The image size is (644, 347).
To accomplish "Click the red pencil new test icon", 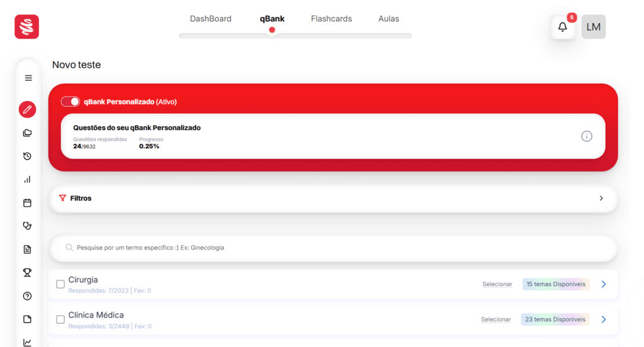I will pyautogui.click(x=27, y=109).
